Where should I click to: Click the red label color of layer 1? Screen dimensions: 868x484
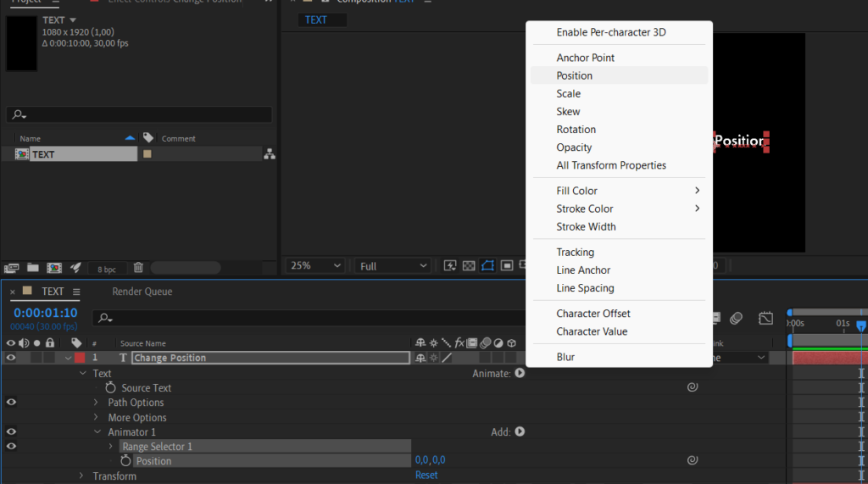[80, 358]
